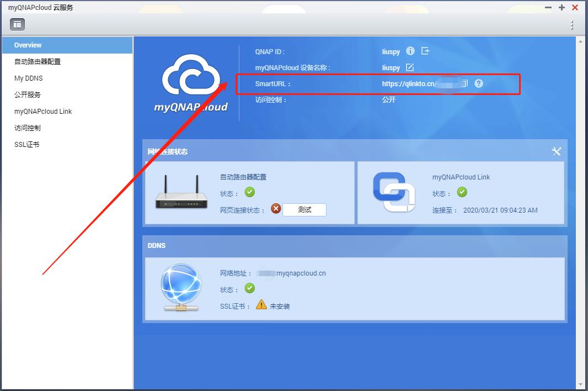Close the myQNAPcloud window
This screenshot has width=588, height=391.
click(x=575, y=8)
